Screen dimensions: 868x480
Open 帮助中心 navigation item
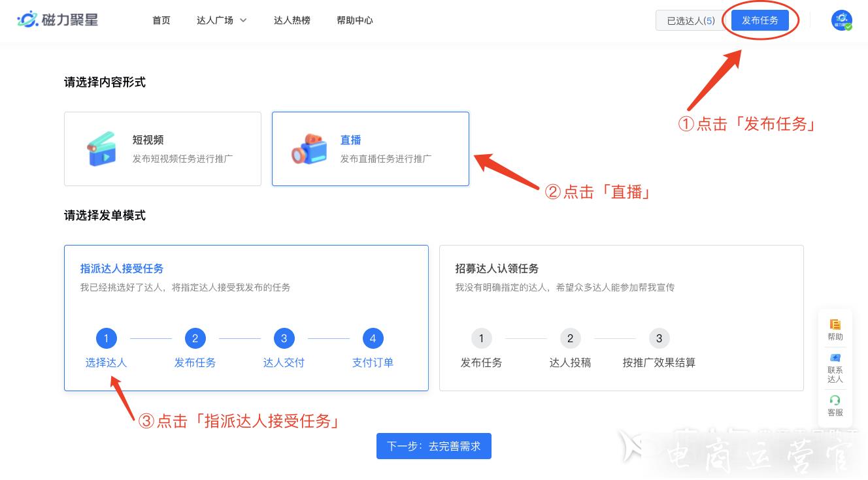(355, 20)
